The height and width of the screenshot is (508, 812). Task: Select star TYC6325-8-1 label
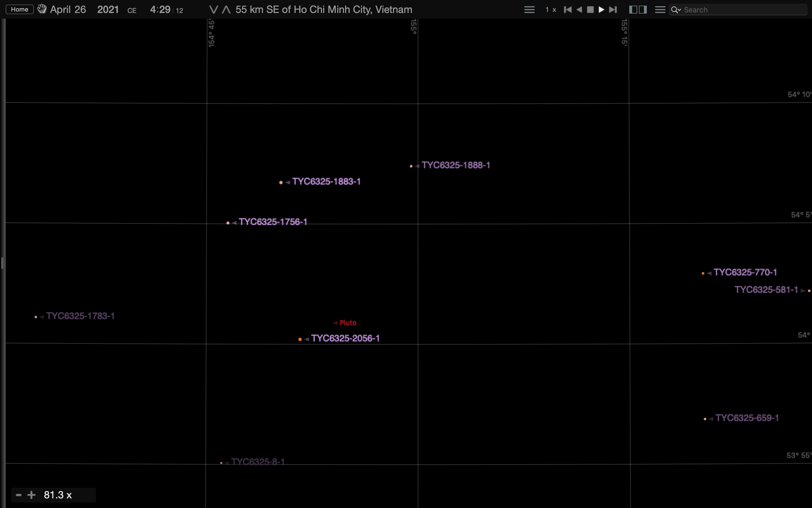point(258,462)
